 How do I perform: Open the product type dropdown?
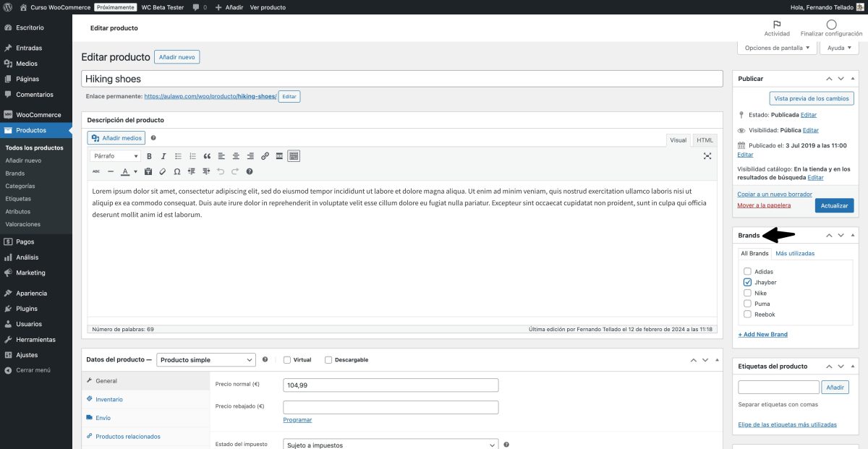pos(205,359)
